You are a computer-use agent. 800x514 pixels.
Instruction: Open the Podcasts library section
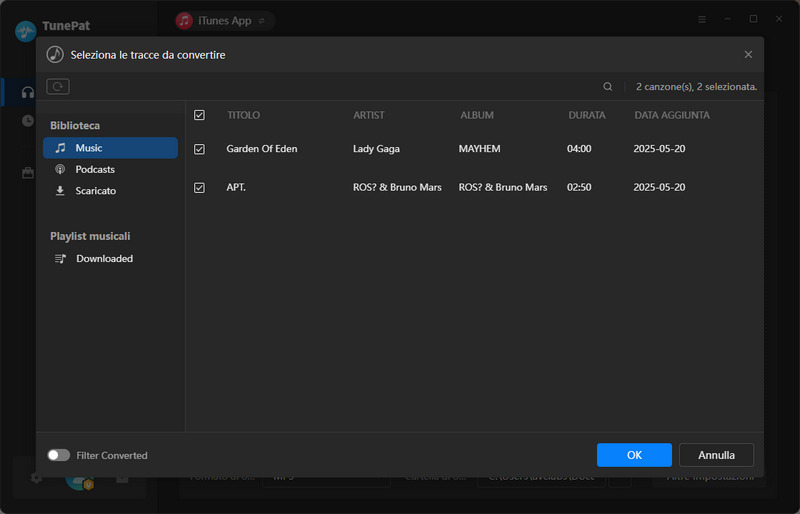click(110, 169)
